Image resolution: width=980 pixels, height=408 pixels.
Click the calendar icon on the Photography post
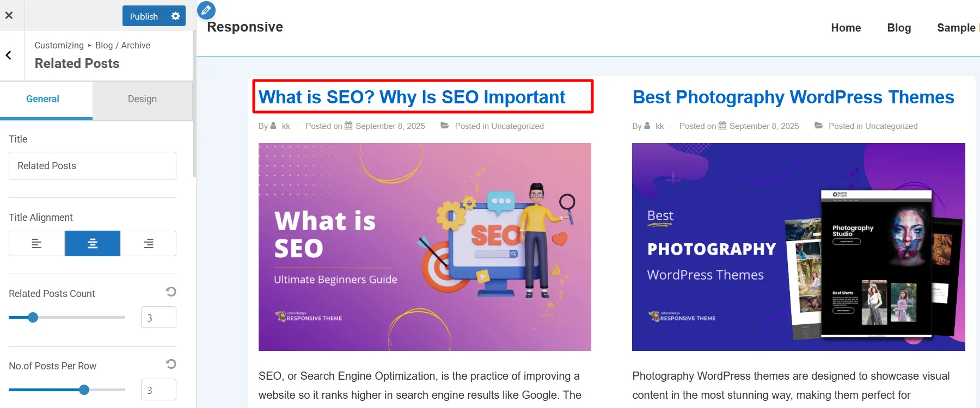(x=722, y=126)
